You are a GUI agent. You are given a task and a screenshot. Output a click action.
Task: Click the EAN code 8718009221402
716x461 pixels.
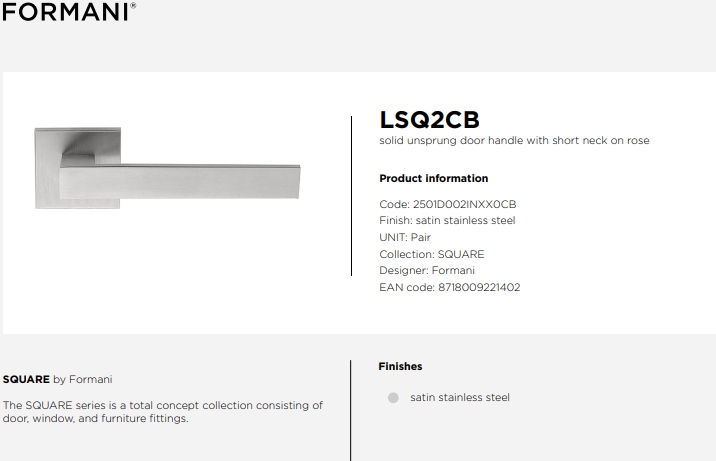(x=479, y=287)
